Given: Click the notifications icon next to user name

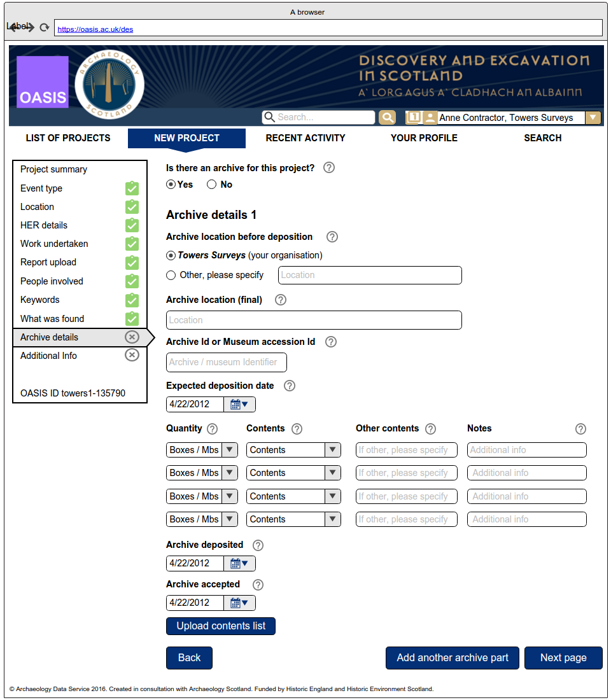Looking at the screenshot, I should pyautogui.click(x=413, y=118).
